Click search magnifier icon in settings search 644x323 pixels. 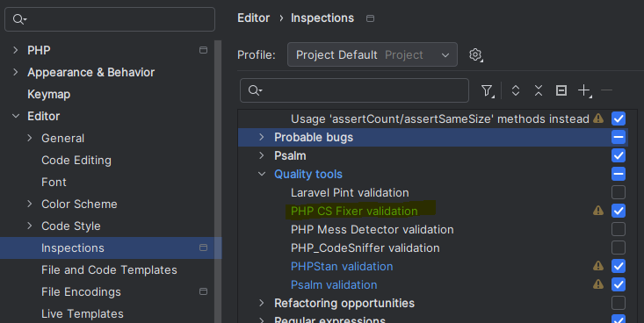[19, 19]
